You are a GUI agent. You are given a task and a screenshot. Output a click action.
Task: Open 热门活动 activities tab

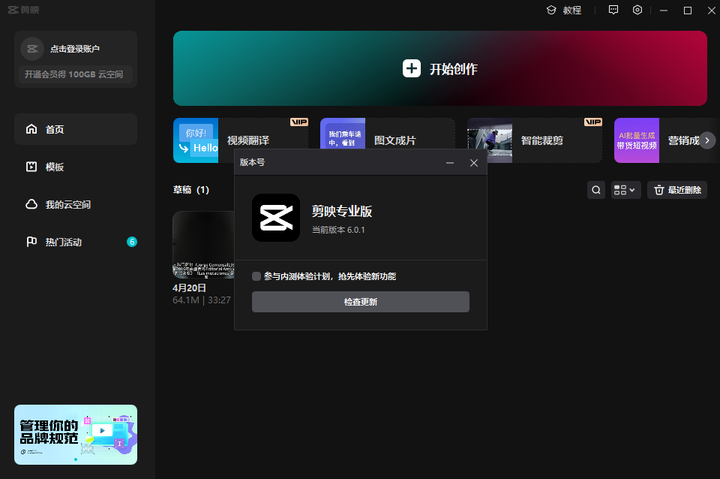(x=76, y=242)
